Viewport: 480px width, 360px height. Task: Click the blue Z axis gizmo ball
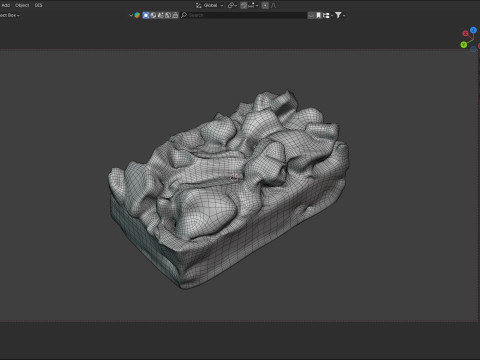[x=473, y=30]
